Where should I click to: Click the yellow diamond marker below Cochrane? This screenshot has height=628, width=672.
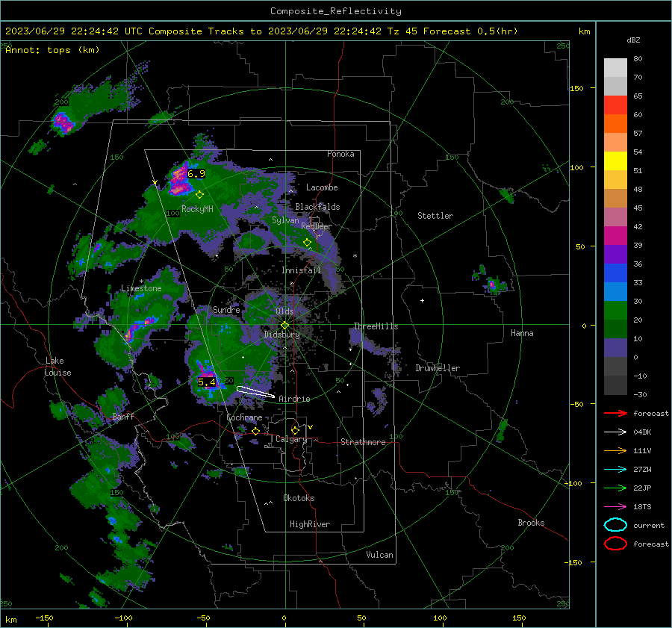pos(255,431)
